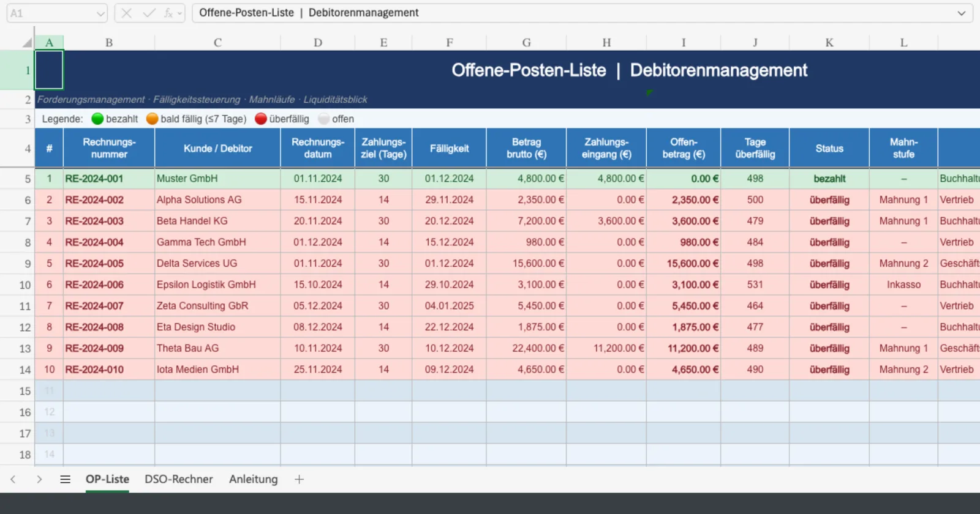Select Mahnung 2 cell for Delta Services UG
This screenshot has width=980, height=514.
pyautogui.click(x=903, y=264)
